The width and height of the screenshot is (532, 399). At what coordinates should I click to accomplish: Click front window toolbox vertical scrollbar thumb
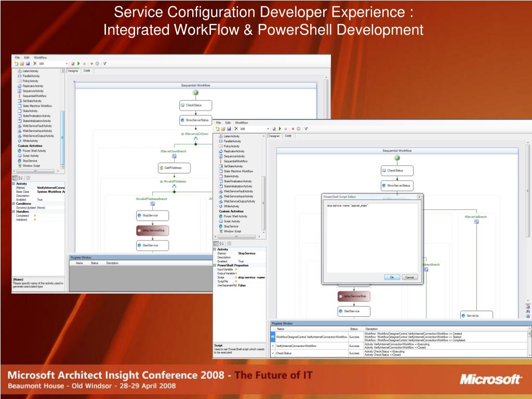pyautogui.click(x=263, y=203)
